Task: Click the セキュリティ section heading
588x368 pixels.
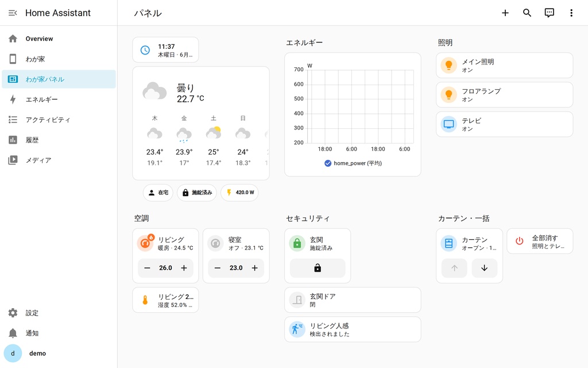Action: (x=308, y=218)
